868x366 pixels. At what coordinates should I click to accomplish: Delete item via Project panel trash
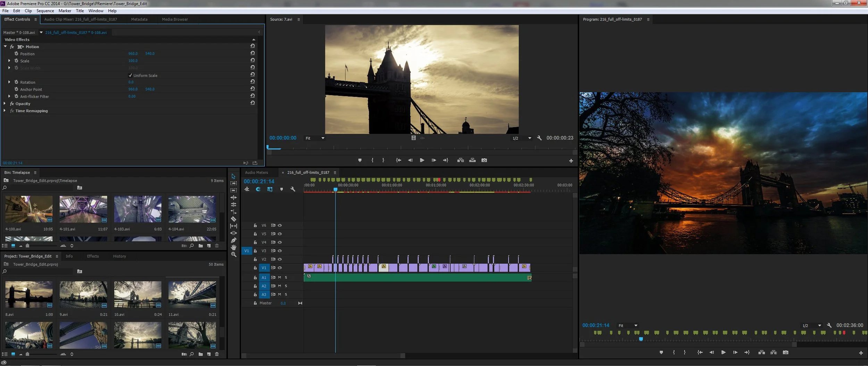pyautogui.click(x=217, y=354)
